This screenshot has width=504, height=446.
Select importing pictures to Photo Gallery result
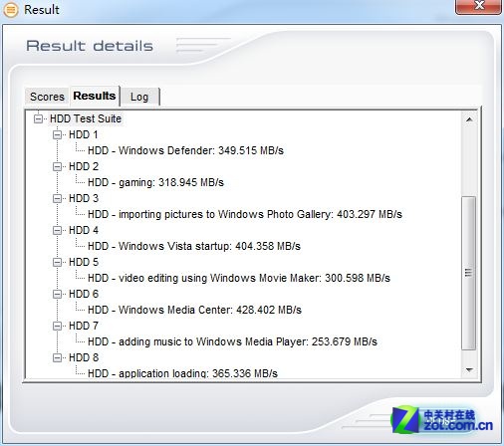click(x=245, y=214)
